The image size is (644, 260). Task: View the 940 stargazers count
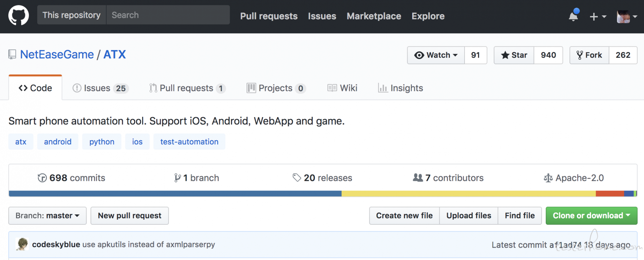tap(548, 55)
